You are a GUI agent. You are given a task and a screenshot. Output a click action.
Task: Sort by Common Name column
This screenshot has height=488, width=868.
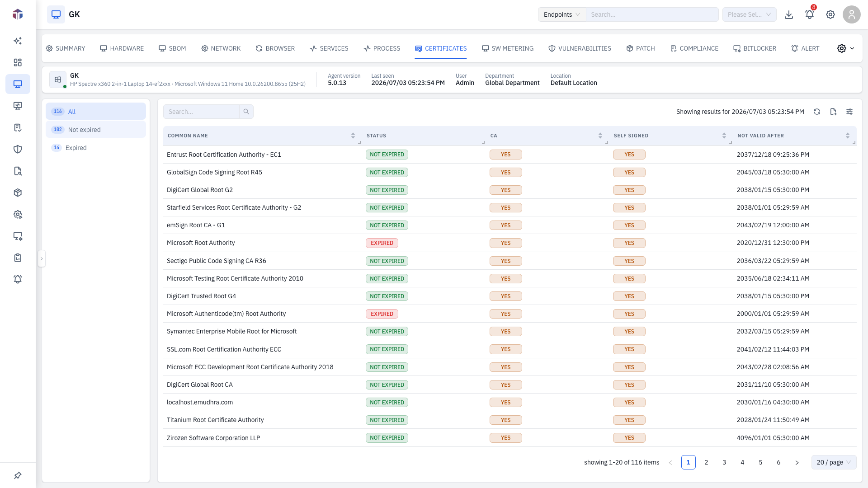click(353, 136)
